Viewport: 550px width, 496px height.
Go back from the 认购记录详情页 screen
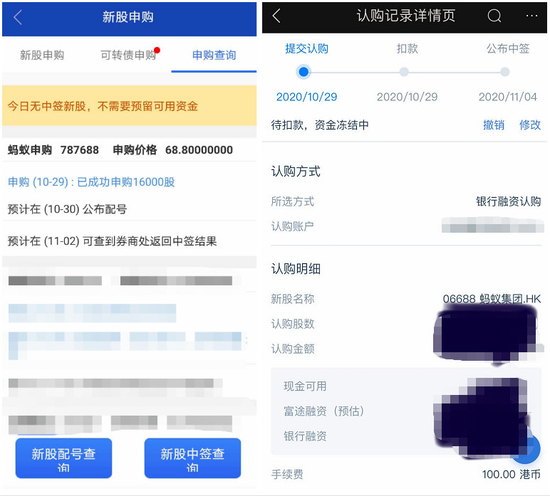click(276, 16)
